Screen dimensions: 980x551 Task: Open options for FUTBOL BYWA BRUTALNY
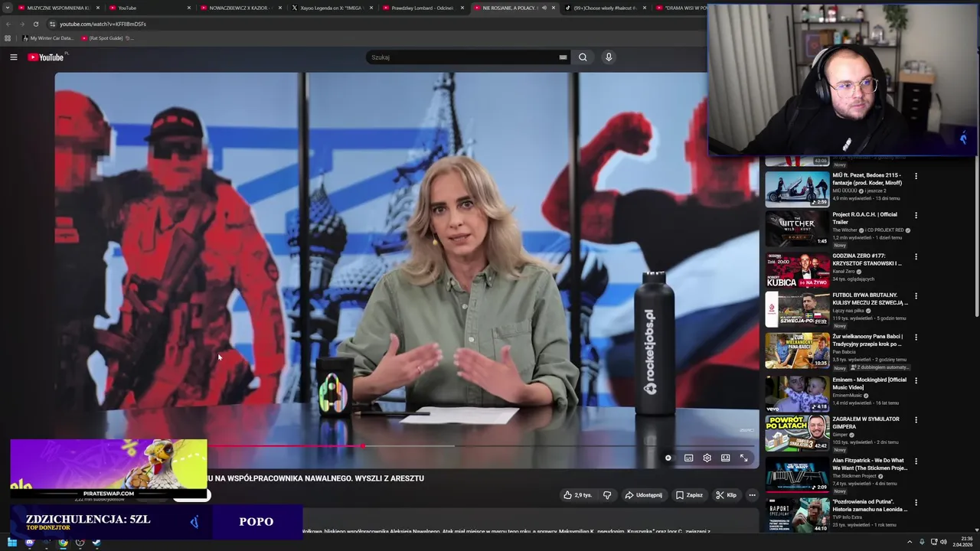916,295
